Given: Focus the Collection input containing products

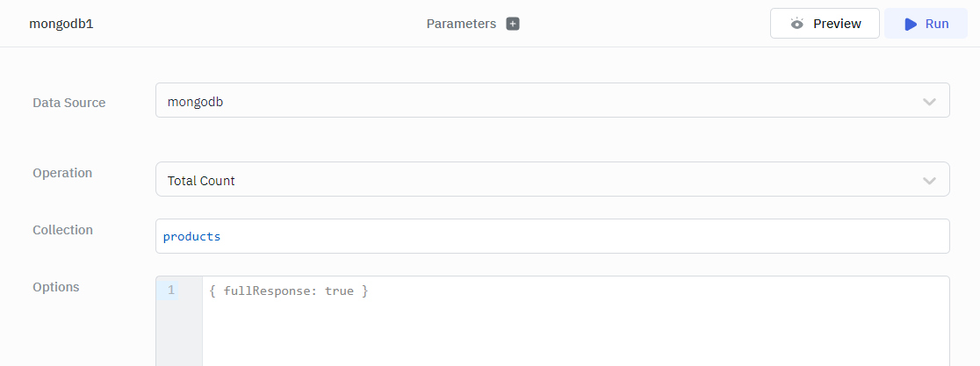Looking at the screenshot, I should (551, 236).
